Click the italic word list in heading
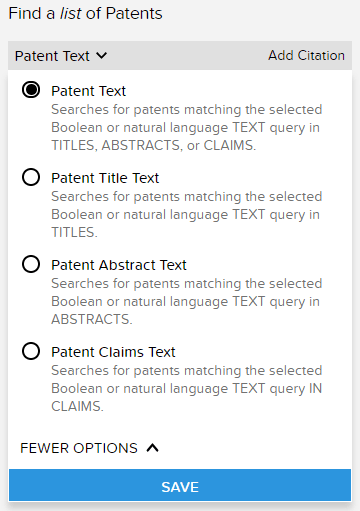 (70, 14)
